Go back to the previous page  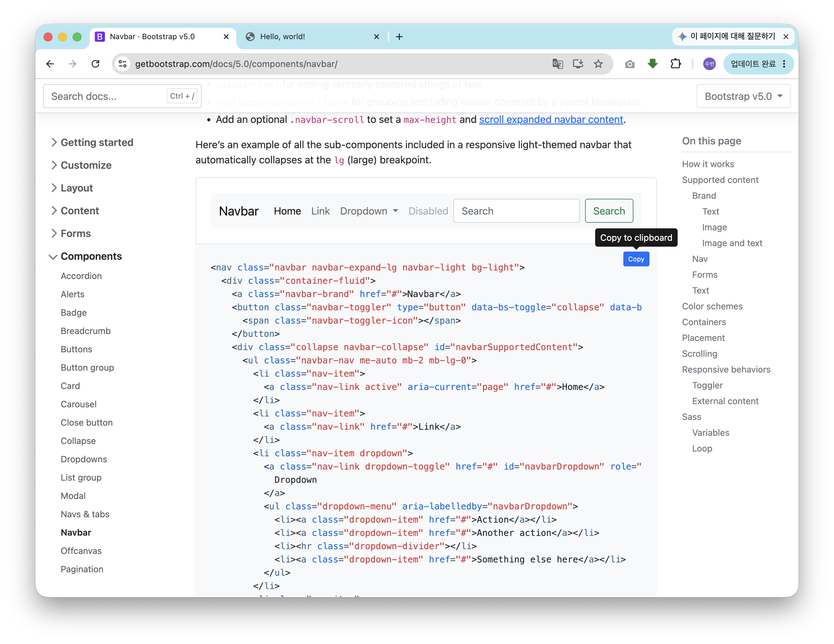(50, 64)
